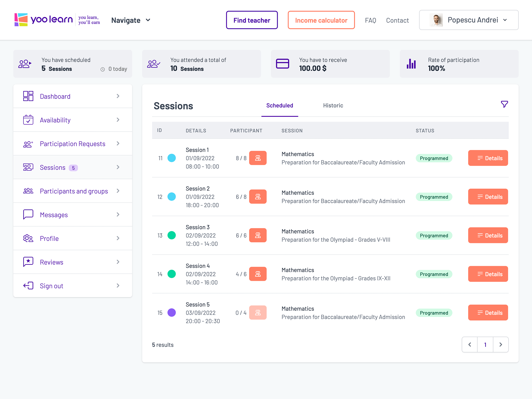The height and width of the screenshot is (399, 532).
Task: Click the Dashboard grid icon
Action: coord(28,96)
